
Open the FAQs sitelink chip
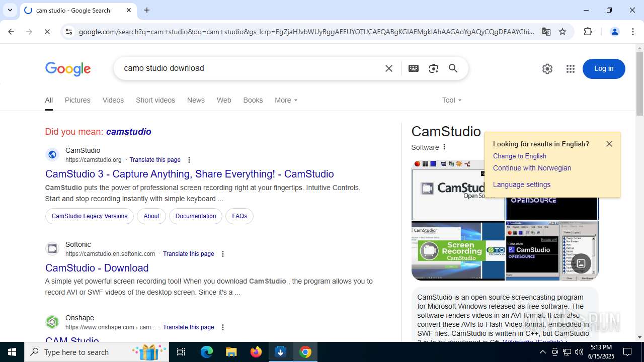[239, 216]
